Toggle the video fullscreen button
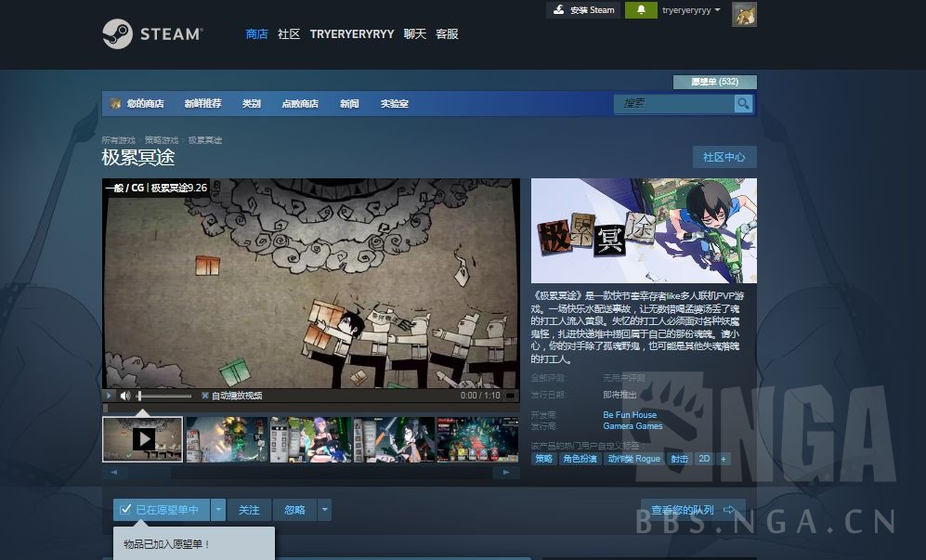 click(x=510, y=396)
